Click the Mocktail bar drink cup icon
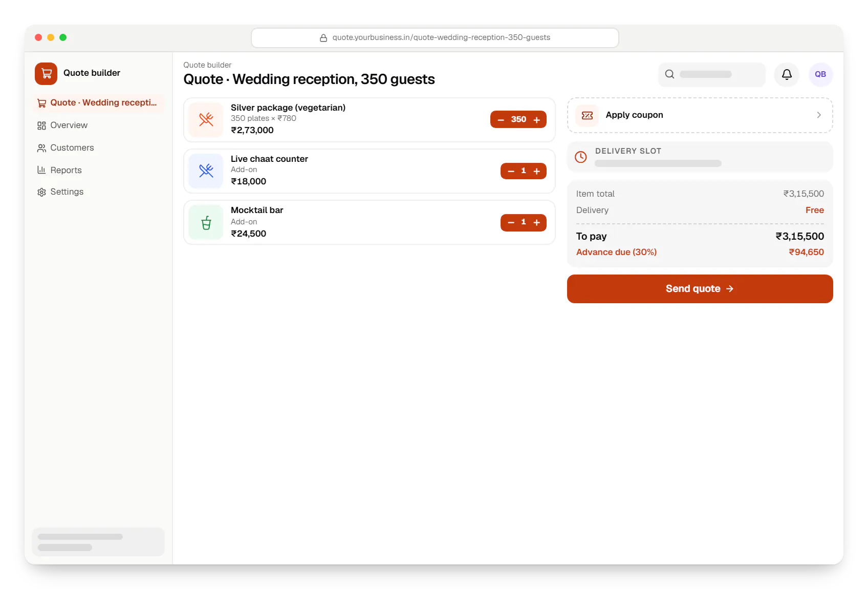 pos(206,222)
